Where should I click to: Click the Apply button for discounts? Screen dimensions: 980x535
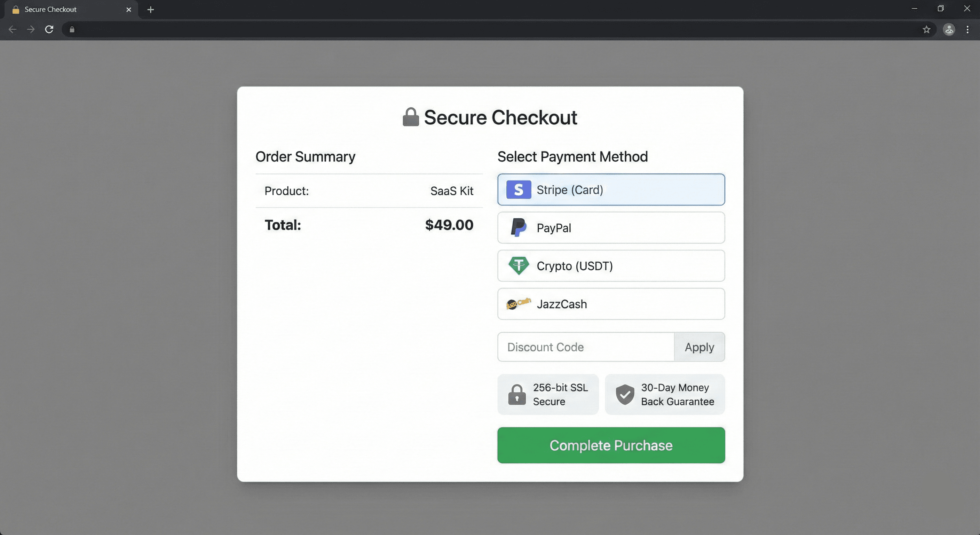click(x=699, y=347)
